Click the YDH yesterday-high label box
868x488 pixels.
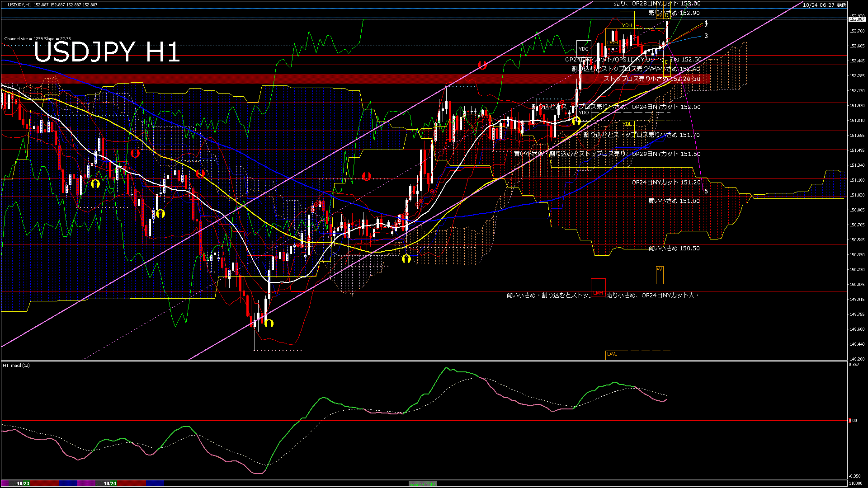click(x=627, y=25)
